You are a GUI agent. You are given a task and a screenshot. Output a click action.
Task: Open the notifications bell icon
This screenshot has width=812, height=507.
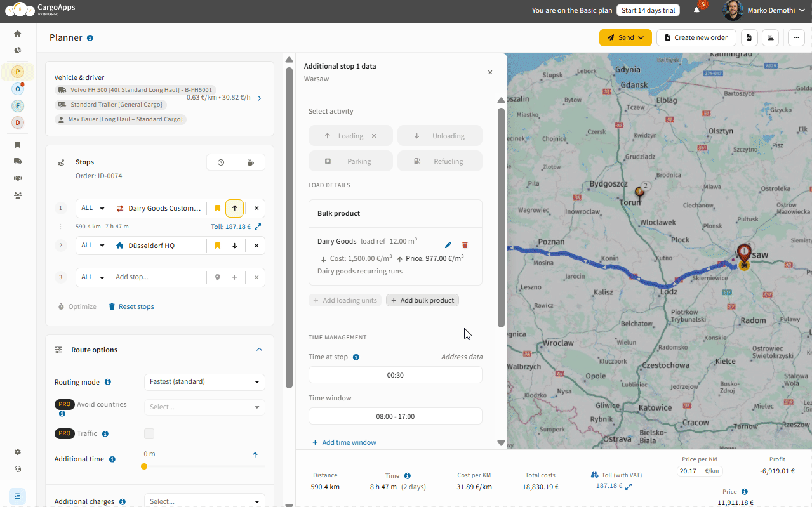(697, 10)
